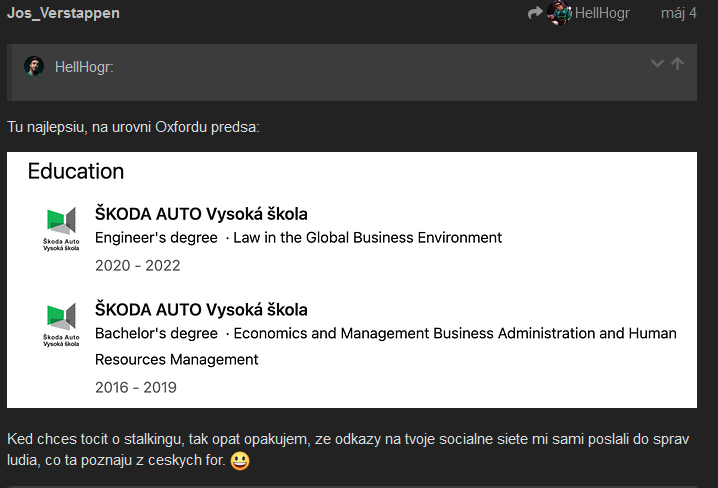Open the Education screenshot image

click(x=352, y=280)
